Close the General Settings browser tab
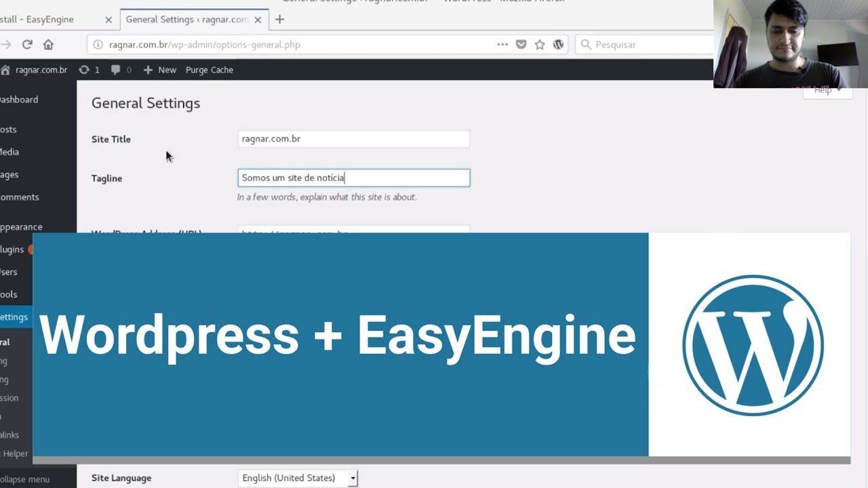 coord(258,20)
